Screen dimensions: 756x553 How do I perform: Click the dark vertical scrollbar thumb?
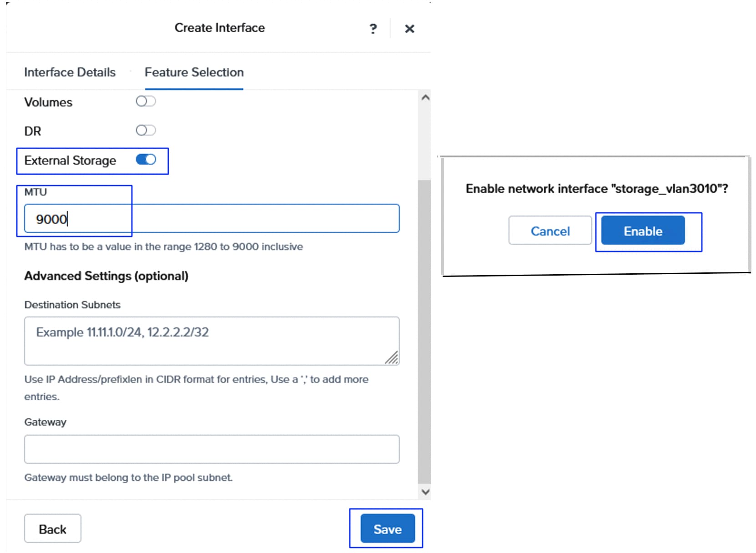click(x=424, y=332)
